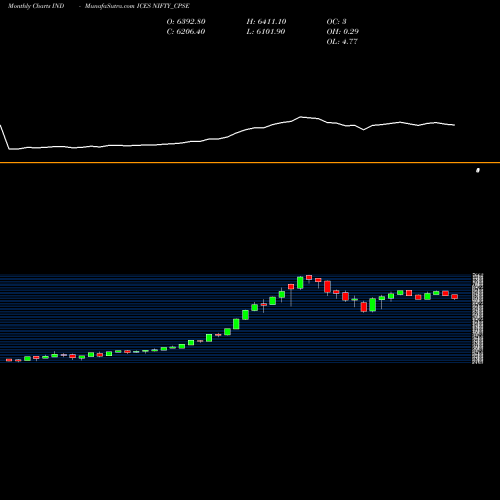
Task: Click the OL: 4.77 indicator text
Action: 342,42
